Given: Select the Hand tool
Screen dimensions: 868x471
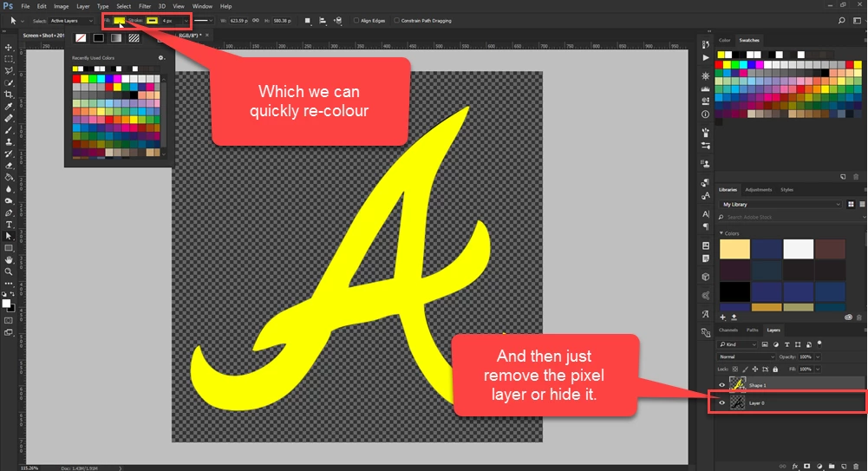Looking at the screenshot, I should 9,259.
